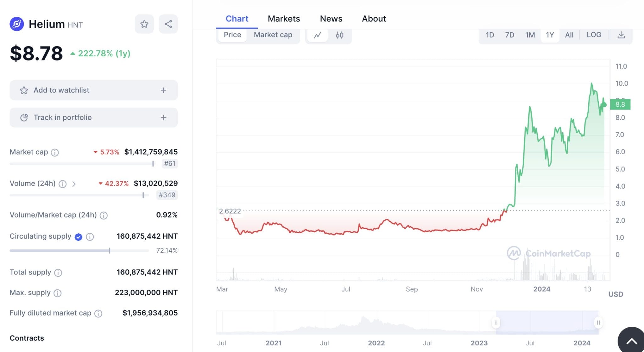Viewport: 644px width, 352px height.
Task: Switch chart data from Price to Market cap
Action: tap(273, 35)
